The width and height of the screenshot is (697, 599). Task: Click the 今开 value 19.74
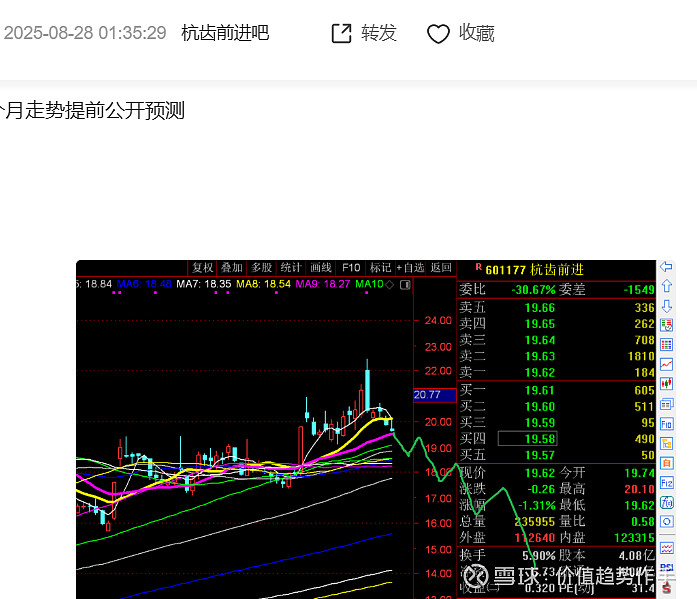639,473
